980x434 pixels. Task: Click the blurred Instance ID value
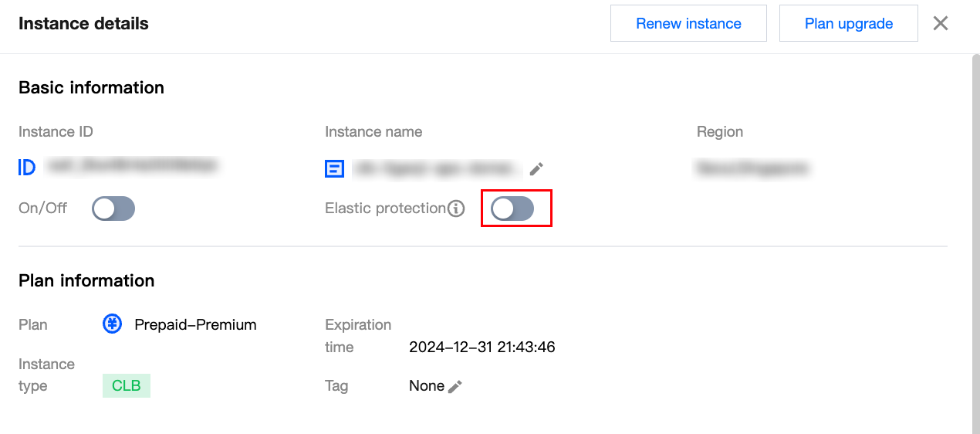tap(131, 165)
